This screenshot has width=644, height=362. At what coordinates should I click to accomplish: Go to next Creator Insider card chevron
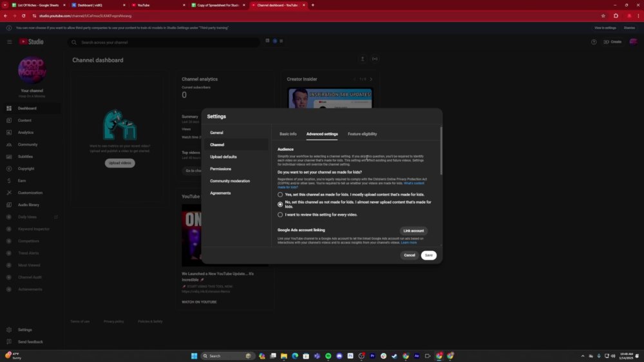pos(371,79)
